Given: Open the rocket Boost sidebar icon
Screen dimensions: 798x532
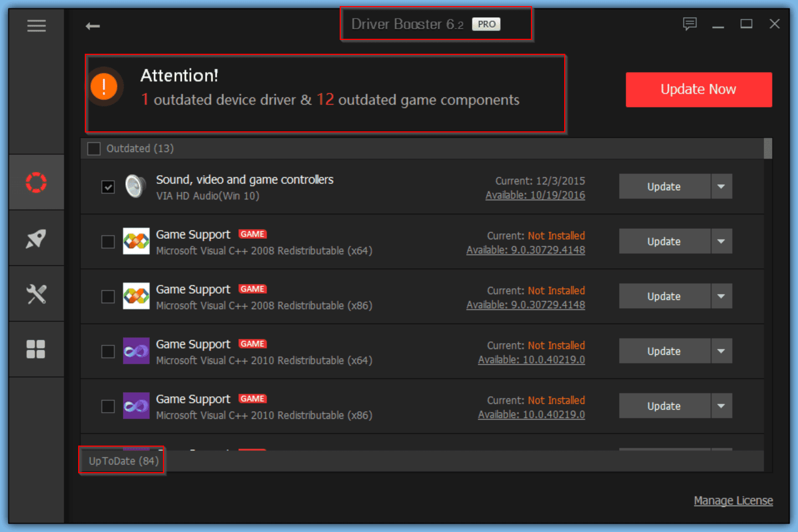Looking at the screenshot, I should [x=37, y=239].
